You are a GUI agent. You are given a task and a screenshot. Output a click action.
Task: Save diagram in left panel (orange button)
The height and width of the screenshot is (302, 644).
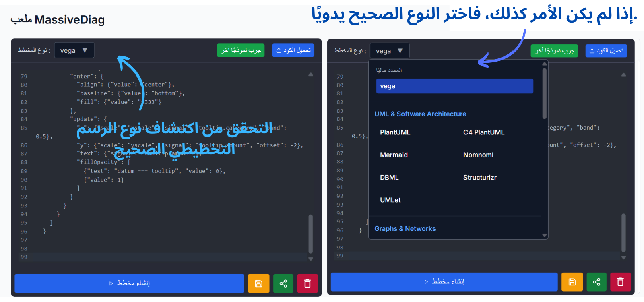[x=258, y=283]
